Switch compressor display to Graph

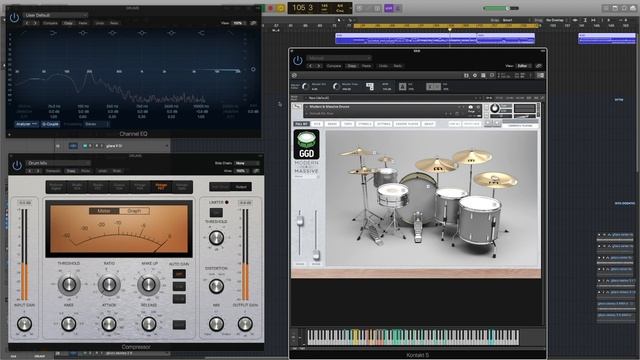pos(134,211)
